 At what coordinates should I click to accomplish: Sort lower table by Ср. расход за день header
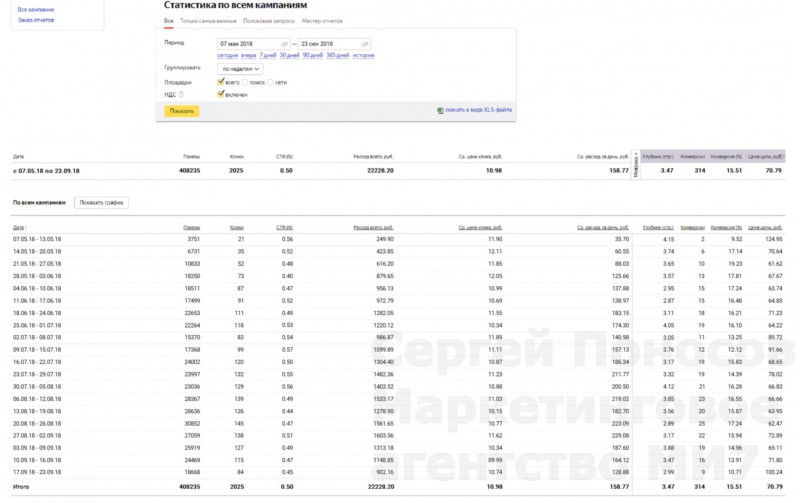(x=603, y=228)
